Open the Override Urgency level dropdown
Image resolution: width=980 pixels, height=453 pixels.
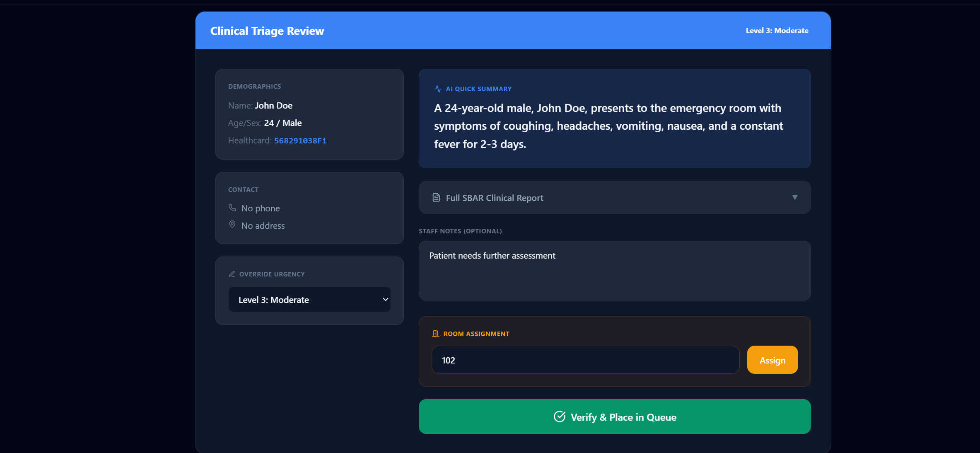point(309,300)
